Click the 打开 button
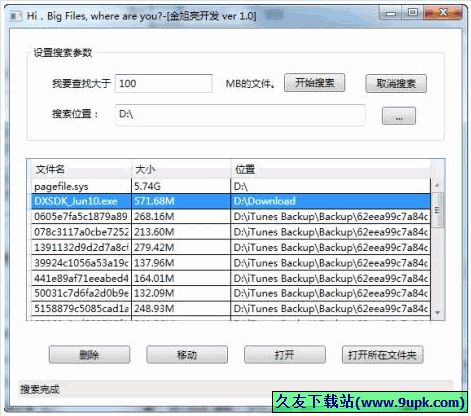The height and width of the screenshot is (416, 471). 285,355
